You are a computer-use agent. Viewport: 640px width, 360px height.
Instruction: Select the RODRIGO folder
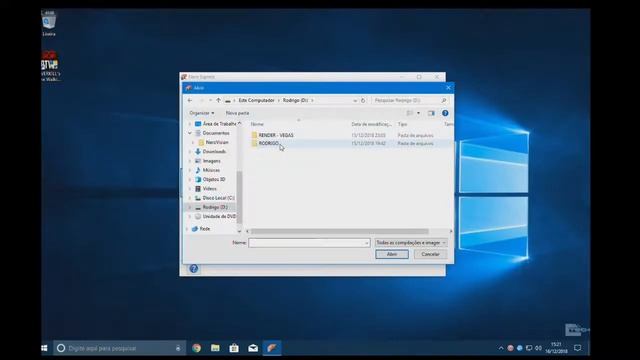click(x=269, y=144)
